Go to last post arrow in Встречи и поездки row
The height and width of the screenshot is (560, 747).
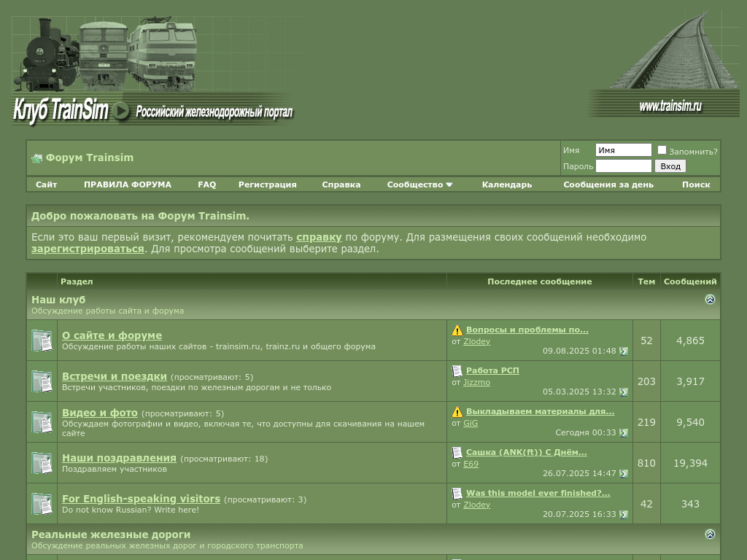624,392
